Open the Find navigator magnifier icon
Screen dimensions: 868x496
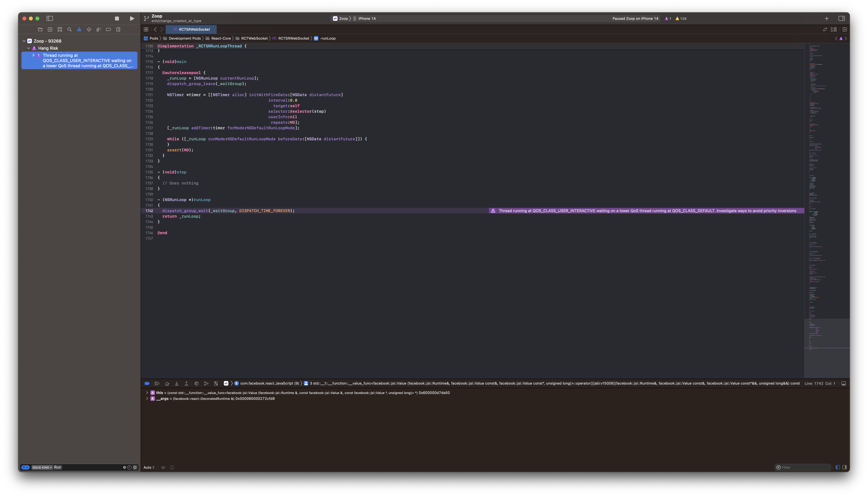(70, 29)
